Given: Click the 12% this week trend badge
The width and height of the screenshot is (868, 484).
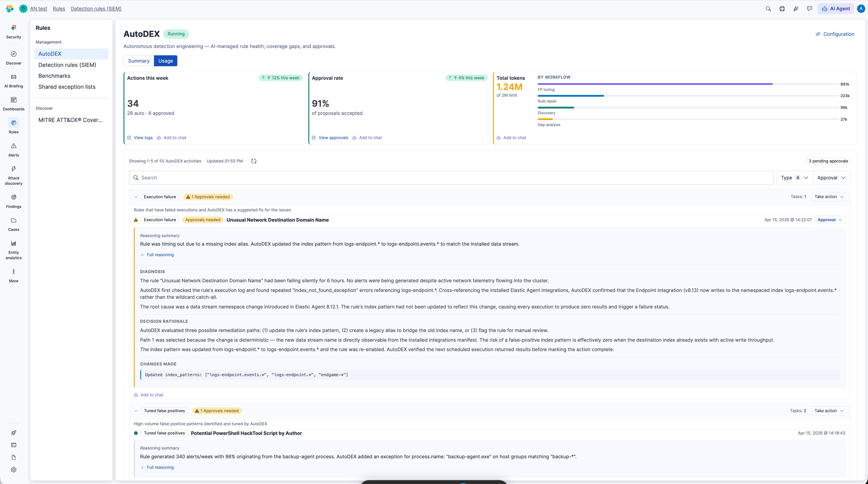Looking at the screenshot, I should (281, 78).
